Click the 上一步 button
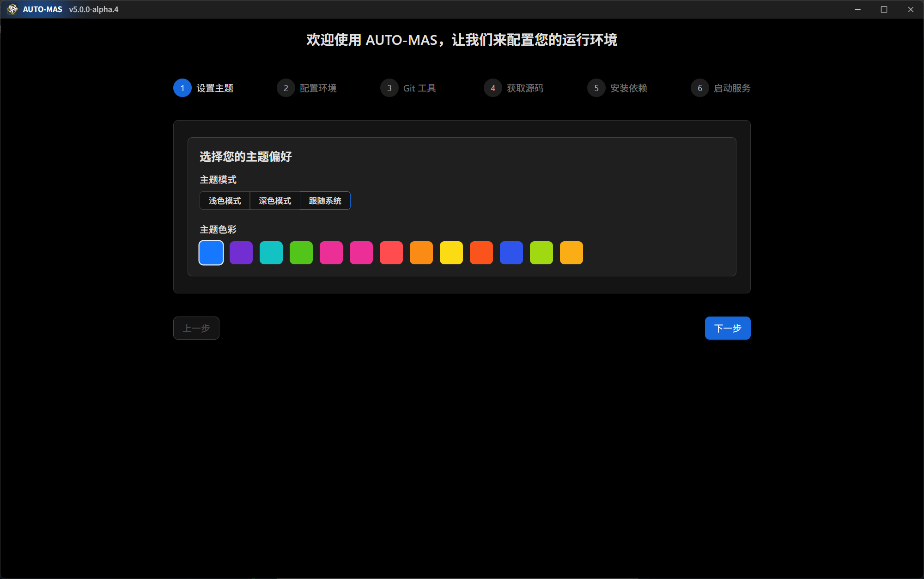924x579 pixels. (196, 328)
